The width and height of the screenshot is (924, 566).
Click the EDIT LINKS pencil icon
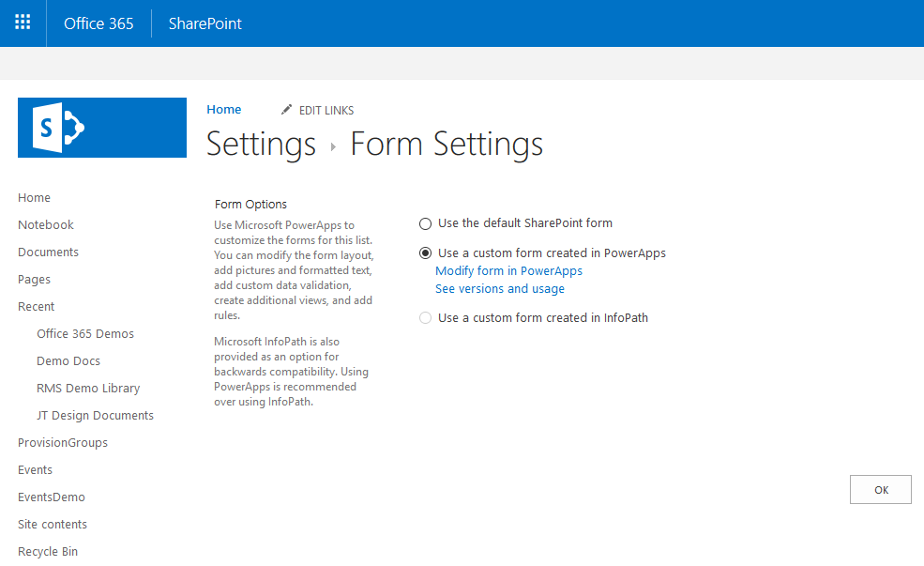[x=286, y=110]
